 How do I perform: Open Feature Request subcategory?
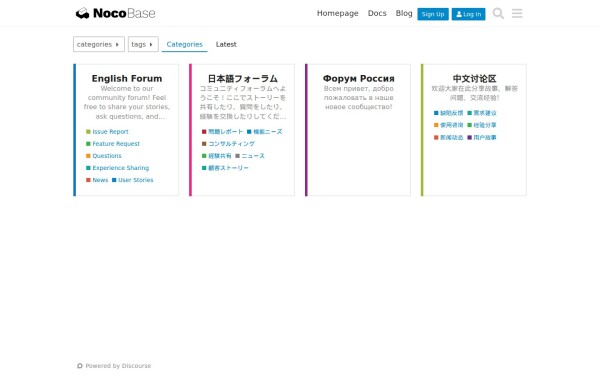[x=113, y=144]
